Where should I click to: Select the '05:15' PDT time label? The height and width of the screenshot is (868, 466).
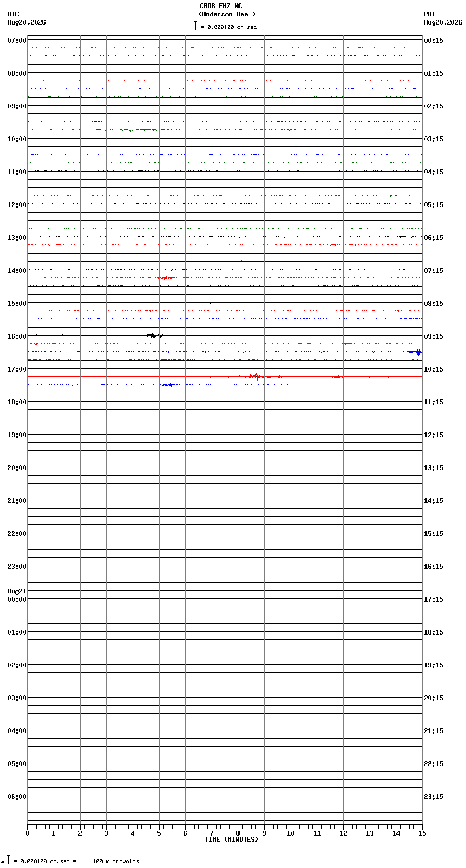(x=434, y=205)
